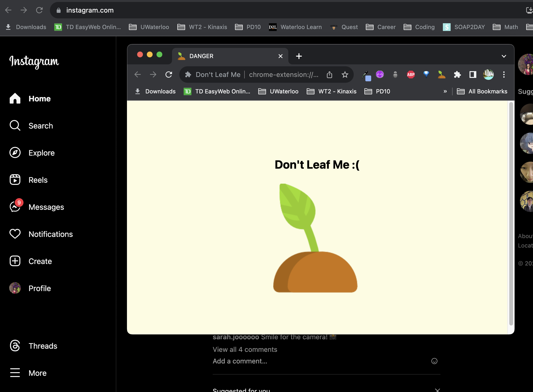Click the emoji smiley icon in comment box
Screen dimensions: 533x392
(434, 361)
